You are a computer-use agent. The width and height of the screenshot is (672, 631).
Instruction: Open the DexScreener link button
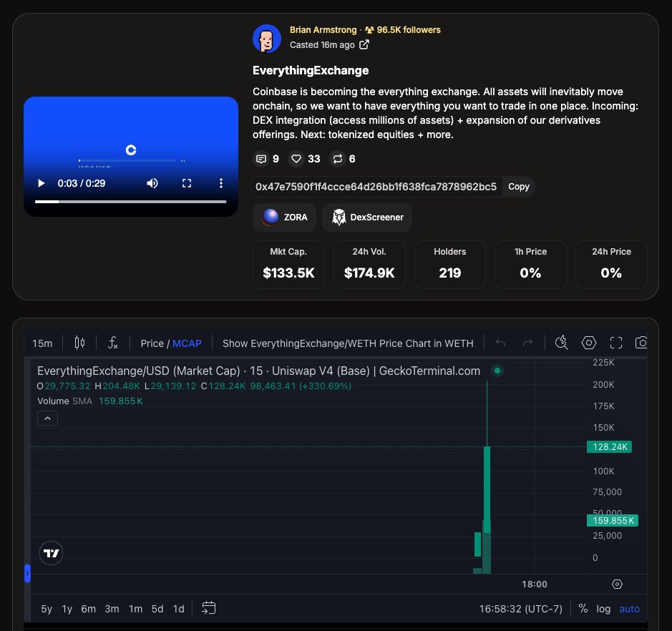click(x=367, y=217)
